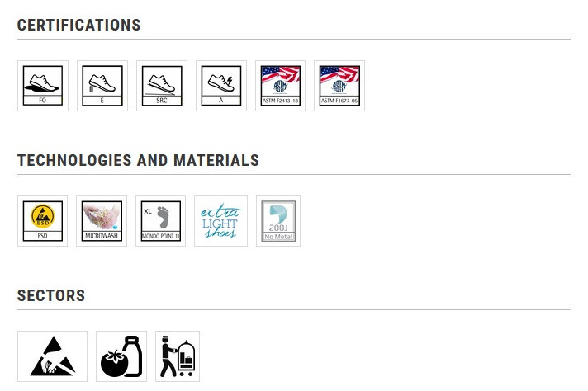
Task: Select the Mondo Point 11 XL icon
Action: (x=160, y=221)
